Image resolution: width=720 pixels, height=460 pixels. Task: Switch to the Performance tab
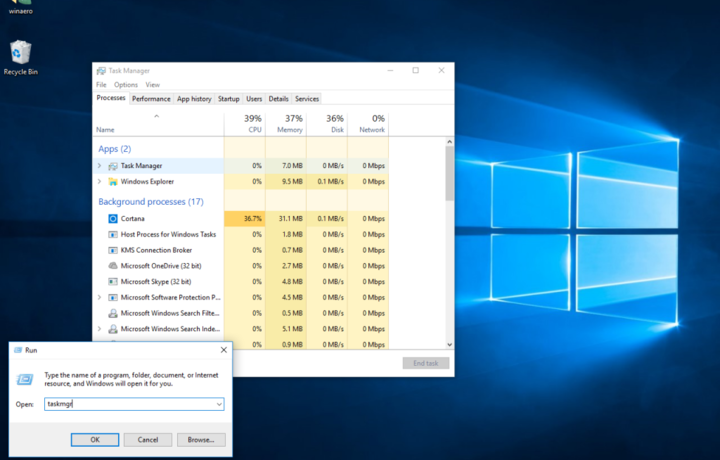(x=151, y=99)
